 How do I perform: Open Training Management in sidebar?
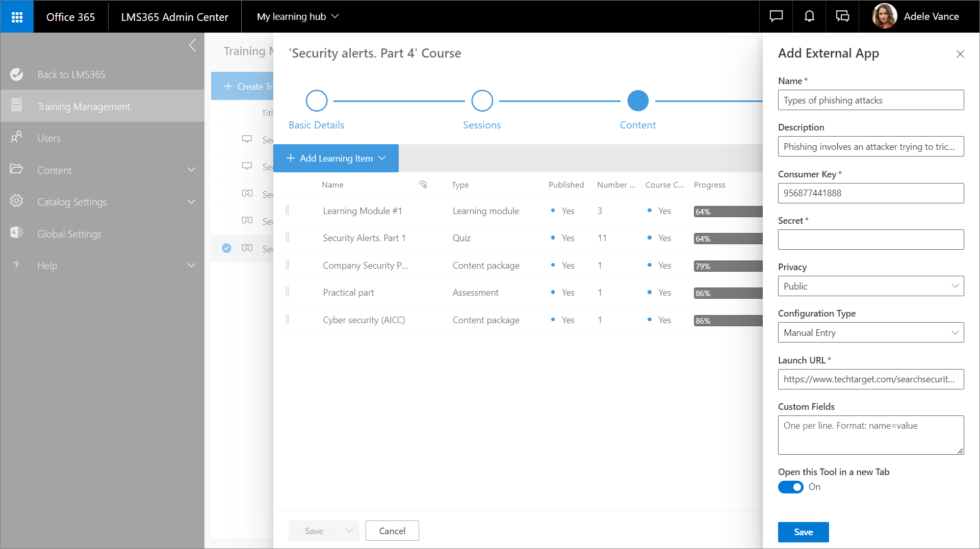tap(84, 107)
